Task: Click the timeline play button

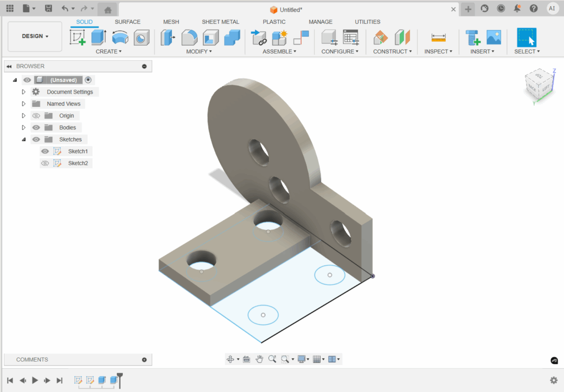Action: 35,380
